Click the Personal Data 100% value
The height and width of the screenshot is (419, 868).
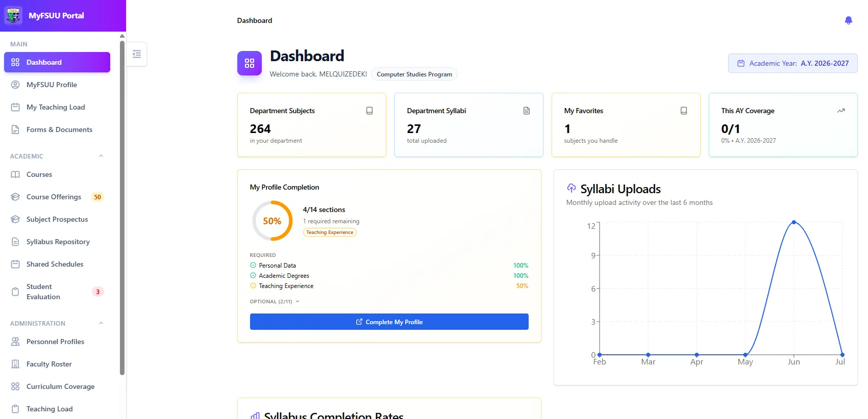[520, 266]
